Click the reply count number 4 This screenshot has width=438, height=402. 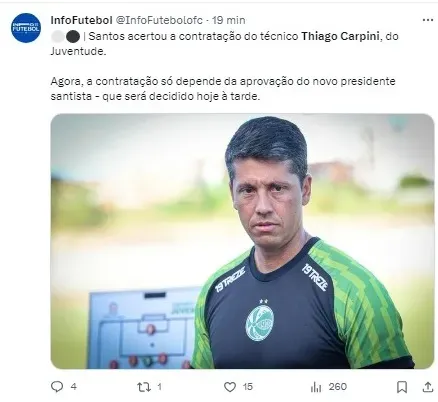(x=74, y=387)
